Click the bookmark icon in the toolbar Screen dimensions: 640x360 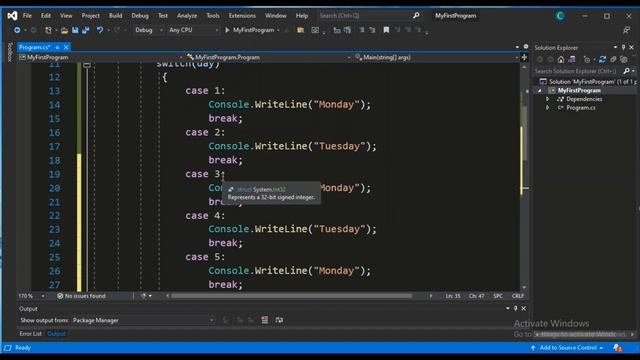[x=386, y=30]
